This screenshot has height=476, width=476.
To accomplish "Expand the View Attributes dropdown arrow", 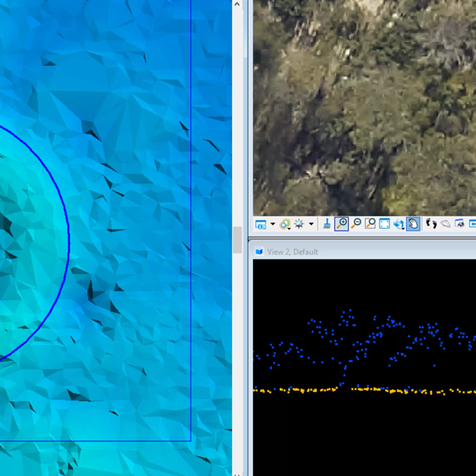I will point(273,224).
